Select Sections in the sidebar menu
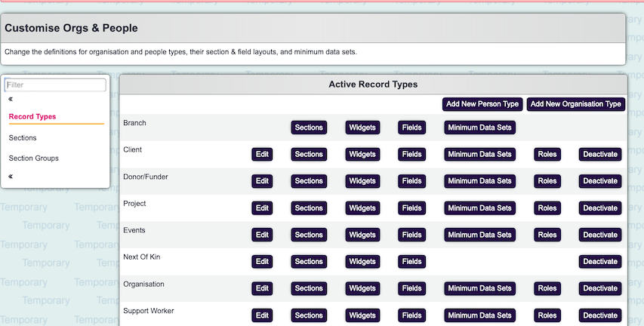 [23, 138]
